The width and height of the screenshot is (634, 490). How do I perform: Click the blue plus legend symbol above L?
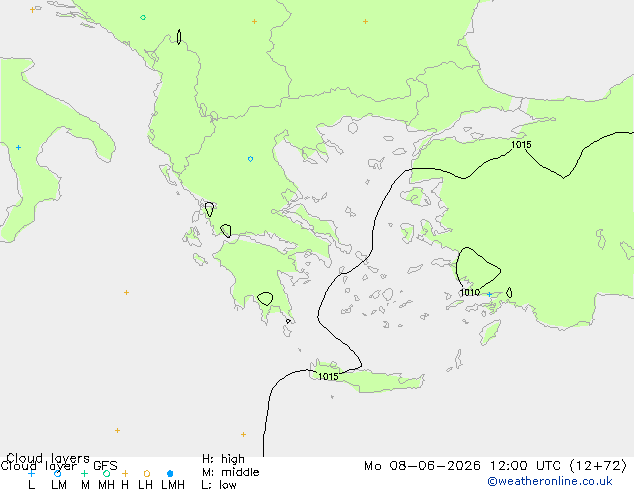click(x=32, y=473)
